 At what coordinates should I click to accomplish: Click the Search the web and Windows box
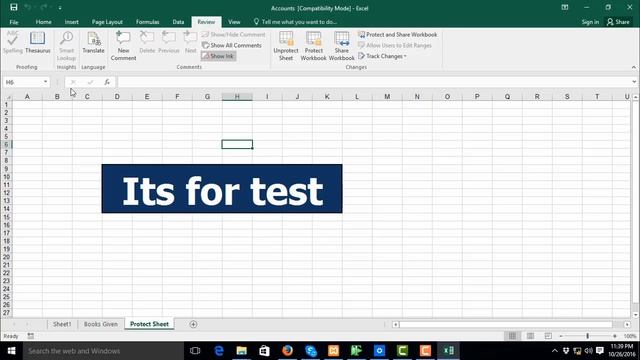click(103, 351)
